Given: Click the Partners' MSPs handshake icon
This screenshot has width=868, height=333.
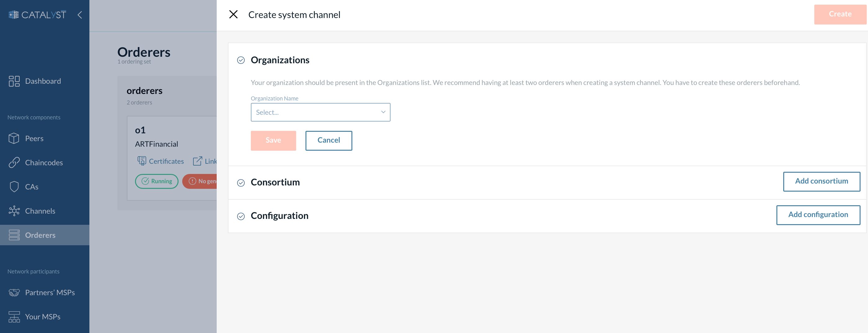Looking at the screenshot, I should [14, 292].
